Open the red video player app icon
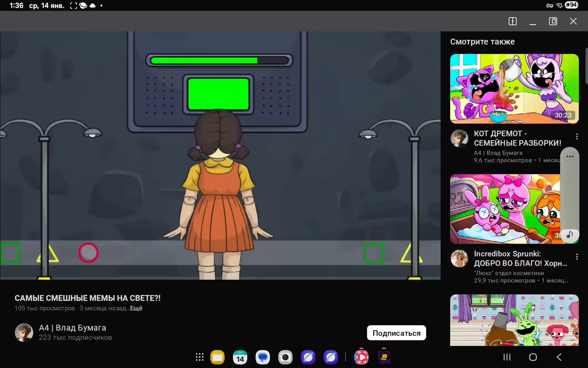The width and height of the screenshot is (588, 368). 361,357
